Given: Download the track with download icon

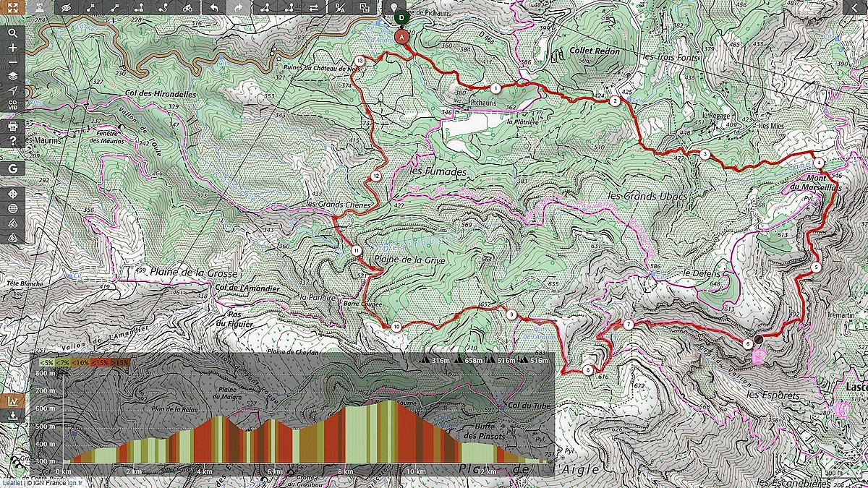Looking at the screenshot, I should pyautogui.click(x=13, y=416).
